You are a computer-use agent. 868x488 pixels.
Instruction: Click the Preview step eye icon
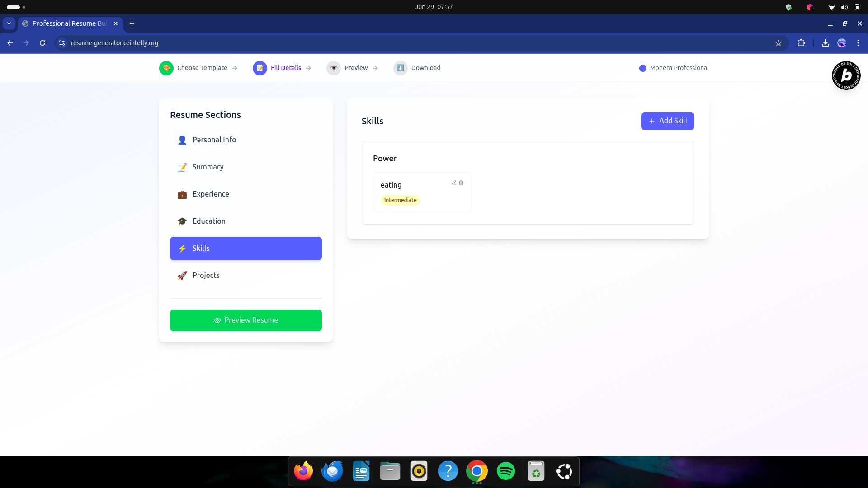334,68
